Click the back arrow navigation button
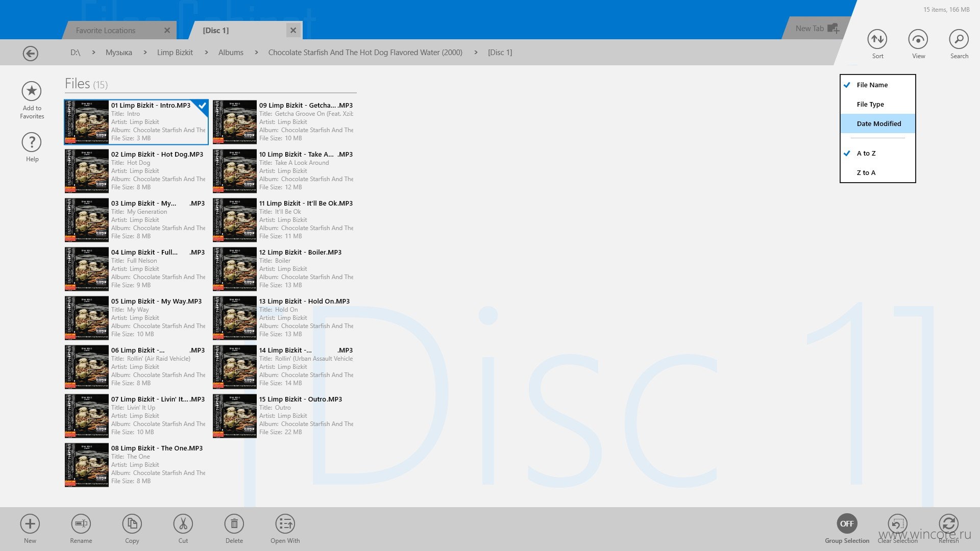This screenshot has height=551, width=980. pyautogui.click(x=31, y=53)
